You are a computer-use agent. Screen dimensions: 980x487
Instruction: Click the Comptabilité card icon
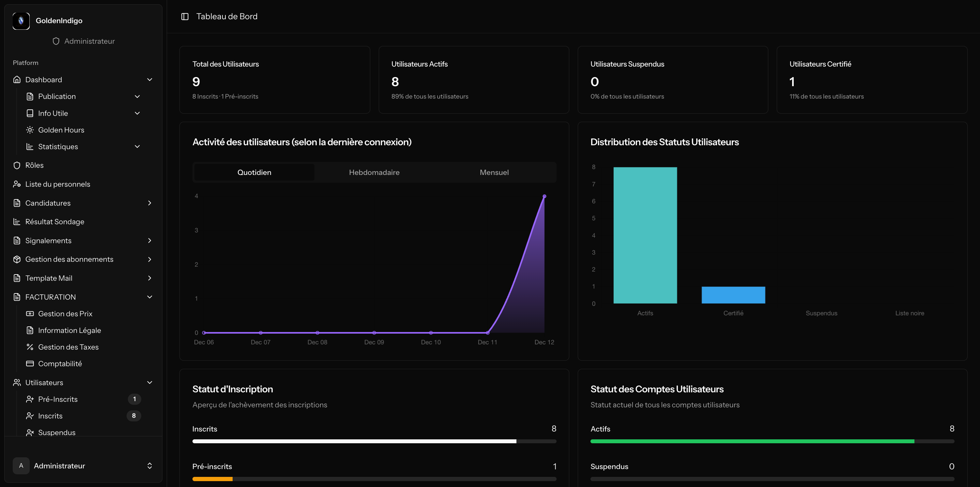pos(30,364)
